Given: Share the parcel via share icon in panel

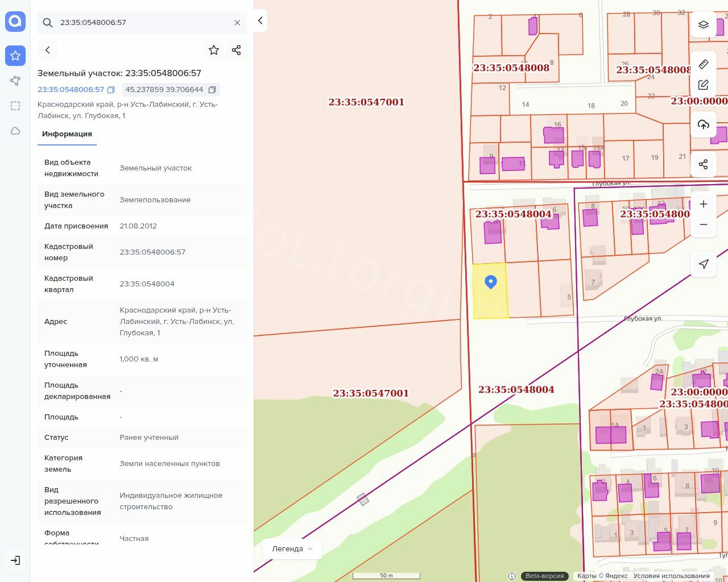Looking at the screenshot, I should [x=237, y=50].
